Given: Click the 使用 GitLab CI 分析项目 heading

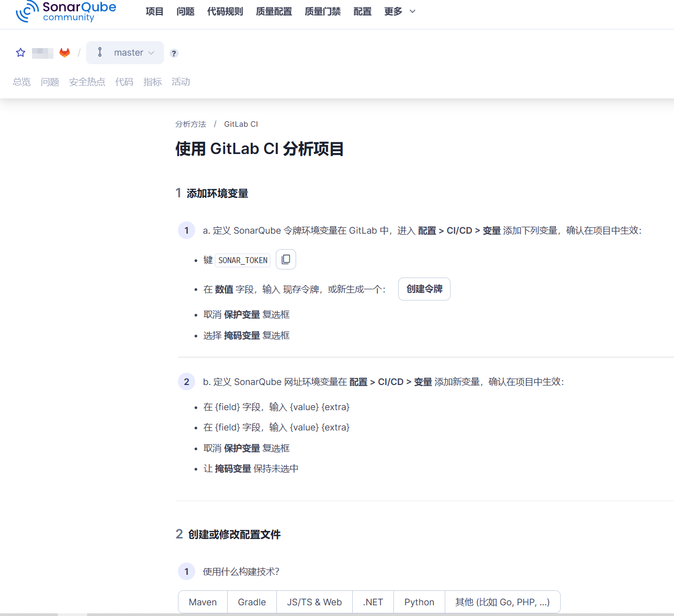Looking at the screenshot, I should pos(259,149).
